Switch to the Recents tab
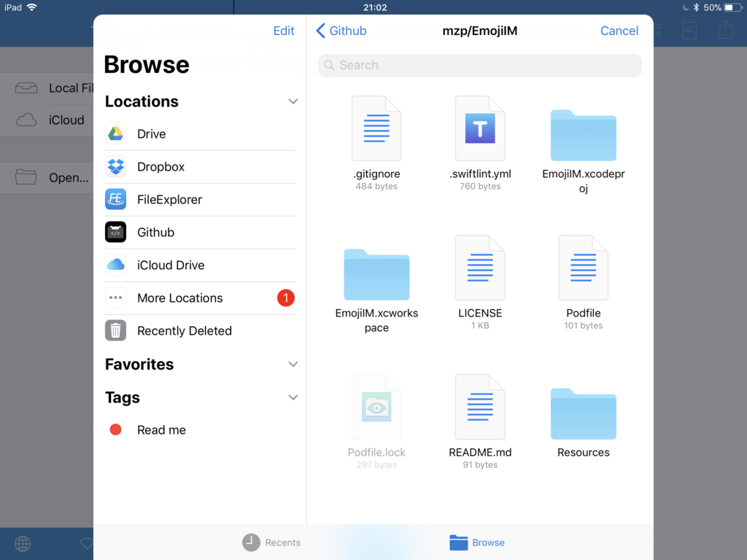Screen dimensions: 747x560 [x=271, y=542]
